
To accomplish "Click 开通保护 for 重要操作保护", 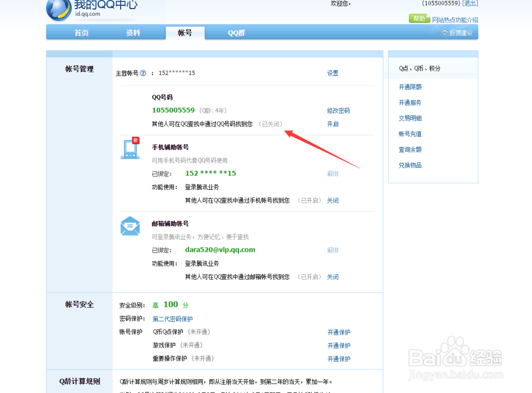I will [338, 359].
